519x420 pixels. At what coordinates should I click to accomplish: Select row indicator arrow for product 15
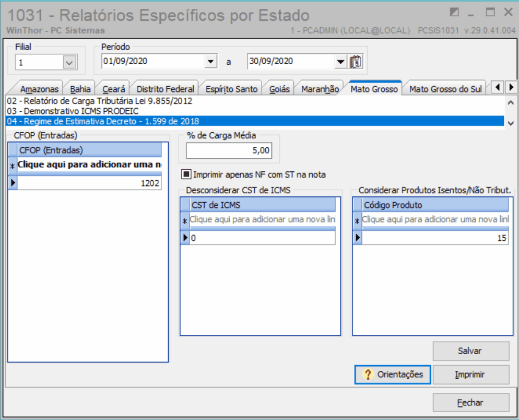coord(358,238)
